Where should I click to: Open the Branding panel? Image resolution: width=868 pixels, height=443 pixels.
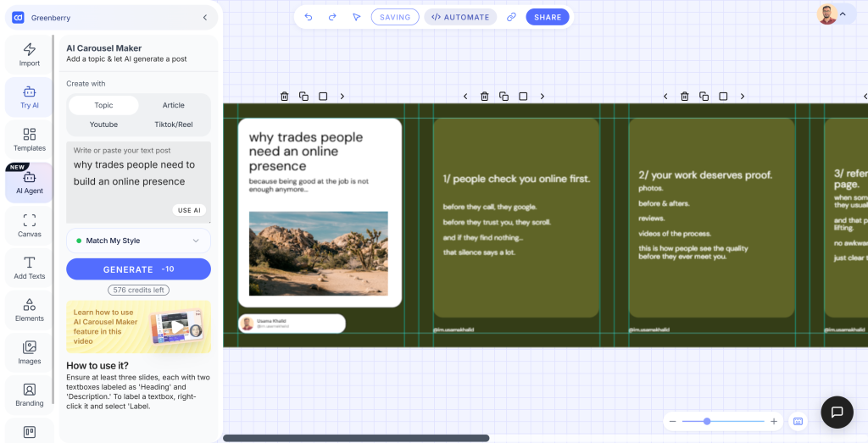coord(30,395)
